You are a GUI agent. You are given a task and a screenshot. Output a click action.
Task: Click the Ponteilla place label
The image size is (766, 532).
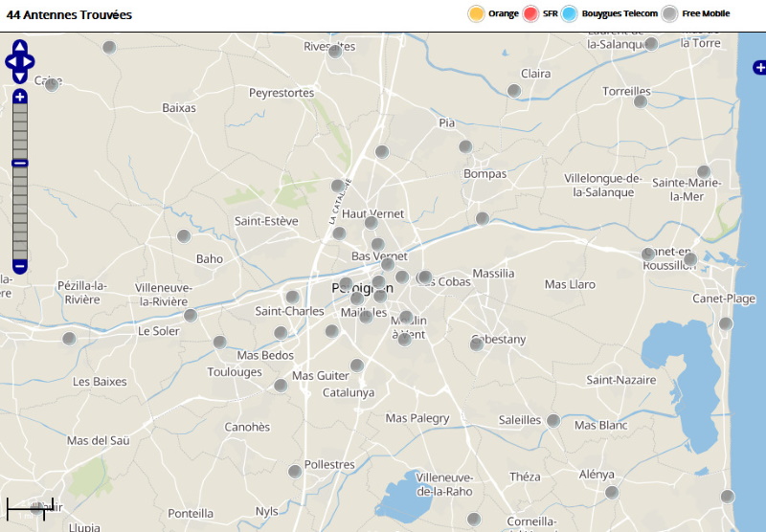[191, 514]
